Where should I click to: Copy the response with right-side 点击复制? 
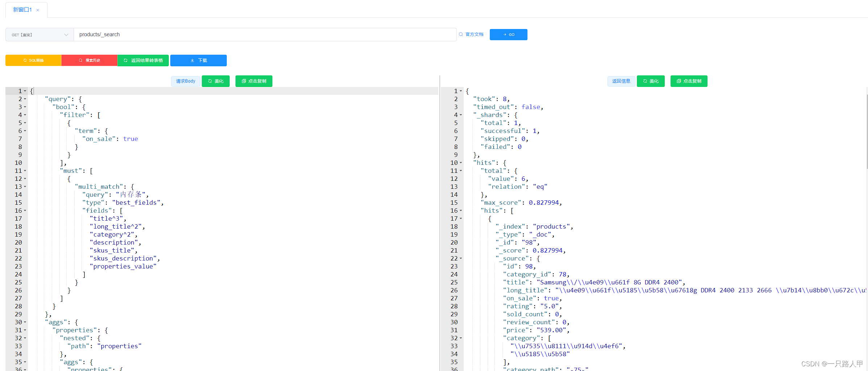pos(689,81)
